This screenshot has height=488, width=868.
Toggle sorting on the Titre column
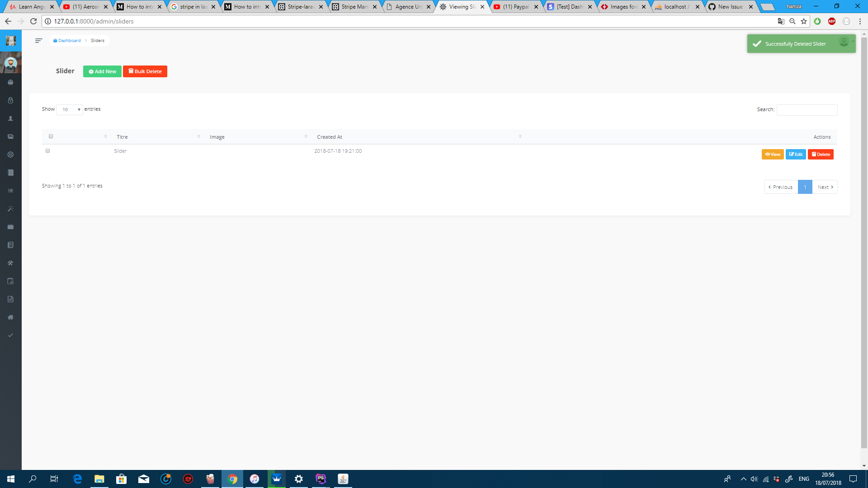(x=122, y=136)
